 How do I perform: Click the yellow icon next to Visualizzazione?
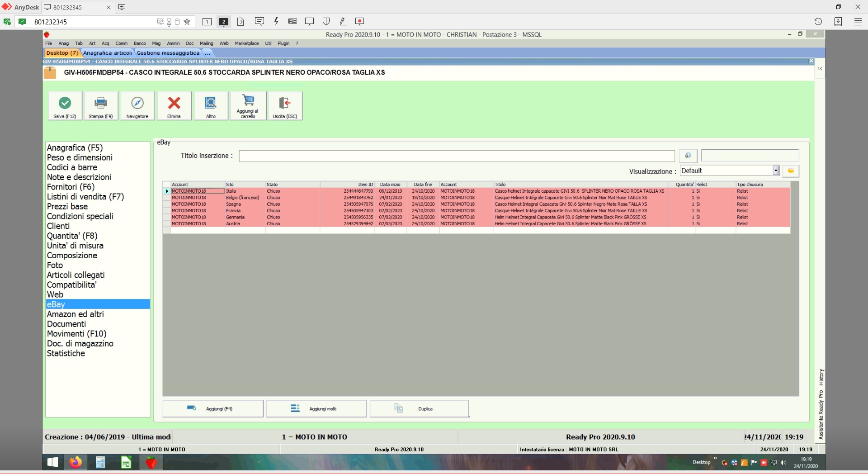(791, 171)
